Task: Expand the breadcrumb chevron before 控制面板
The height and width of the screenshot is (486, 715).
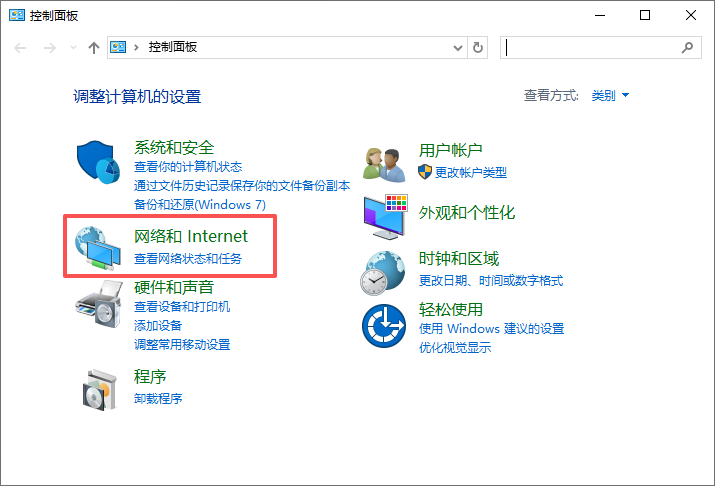Action: tap(136, 47)
